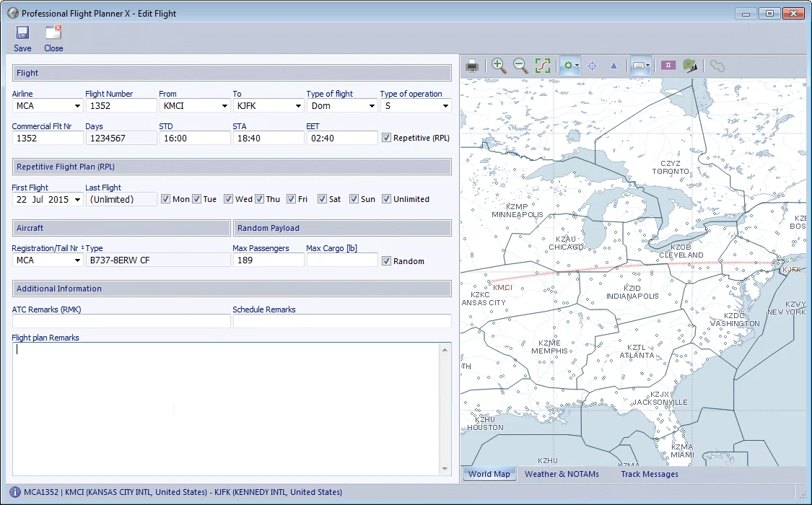Uncheck the Unlimited last flight checkbox

click(387, 198)
